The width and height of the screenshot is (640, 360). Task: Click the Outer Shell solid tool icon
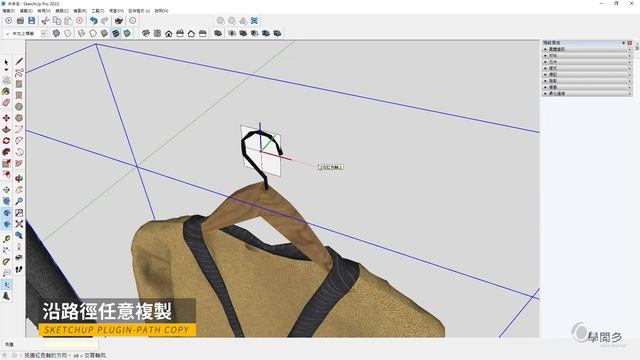click(218, 33)
